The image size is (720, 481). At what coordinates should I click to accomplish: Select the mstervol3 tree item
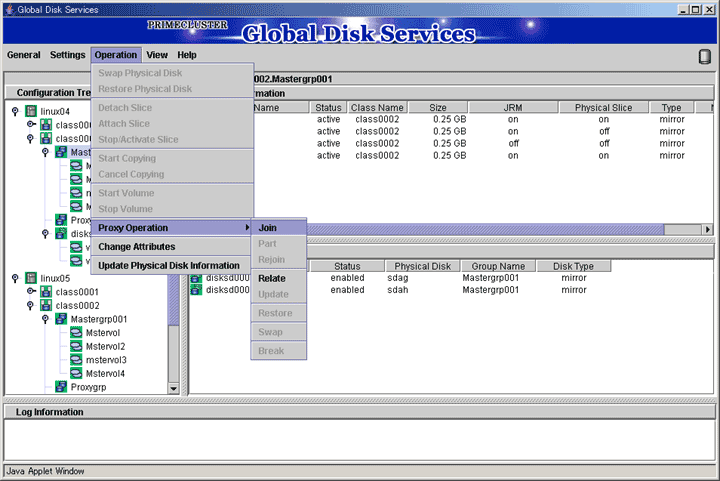point(106,360)
